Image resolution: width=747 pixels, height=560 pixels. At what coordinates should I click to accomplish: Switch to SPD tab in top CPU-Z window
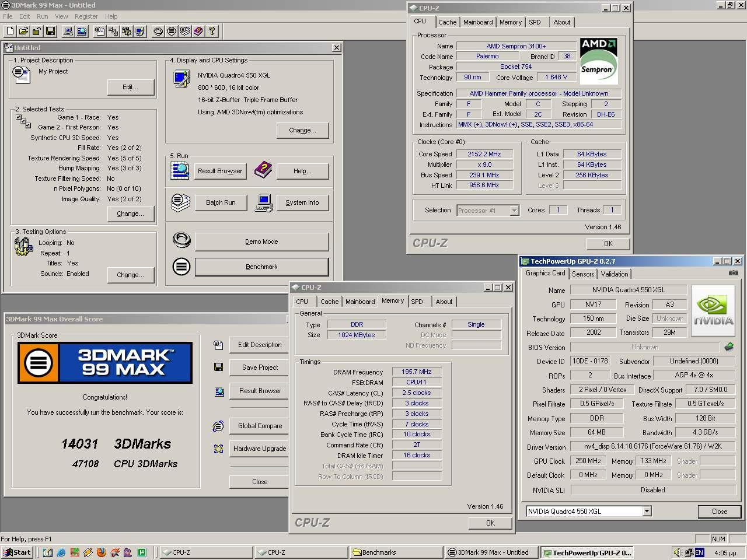click(535, 22)
